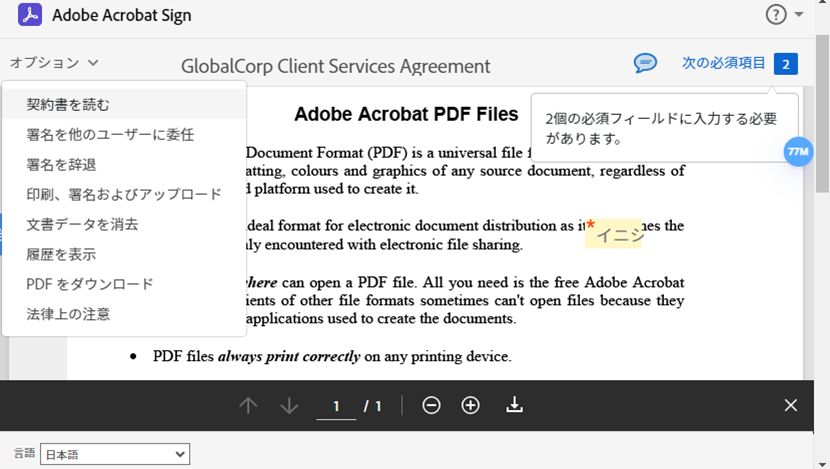Open 履歴を表示 menu item
Image resolution: width=830 pixels, height=469 pixels.
124,254
